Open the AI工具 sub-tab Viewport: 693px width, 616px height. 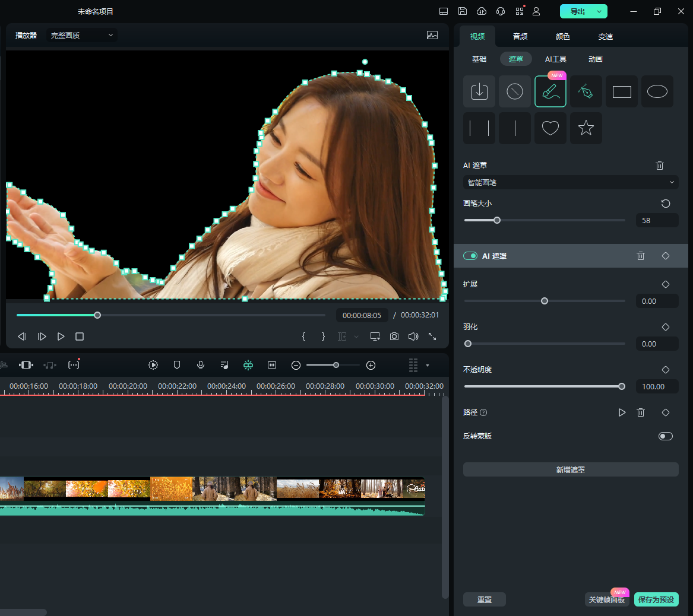point(555,59)
